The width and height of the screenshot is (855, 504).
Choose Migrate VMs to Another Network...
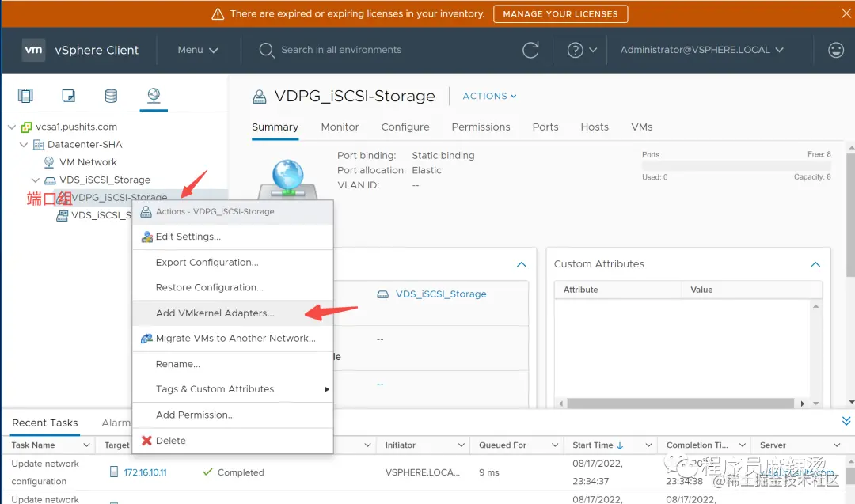point(233,339)
